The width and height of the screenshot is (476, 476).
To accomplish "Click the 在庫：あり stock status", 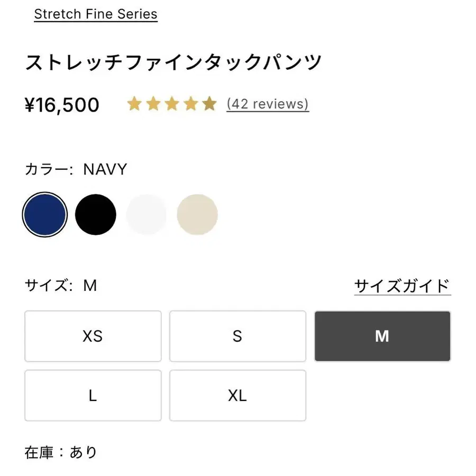I will pos(60,452).
